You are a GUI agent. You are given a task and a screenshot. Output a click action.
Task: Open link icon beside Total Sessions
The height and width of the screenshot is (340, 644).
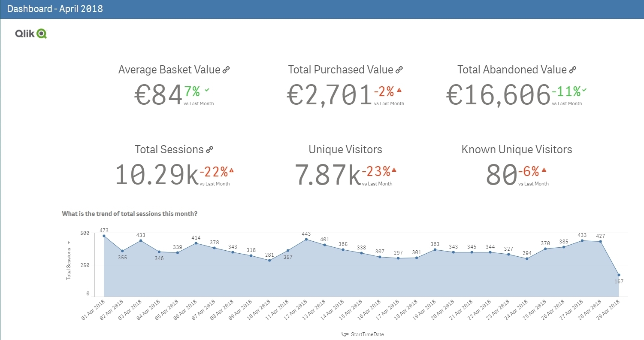209,149
